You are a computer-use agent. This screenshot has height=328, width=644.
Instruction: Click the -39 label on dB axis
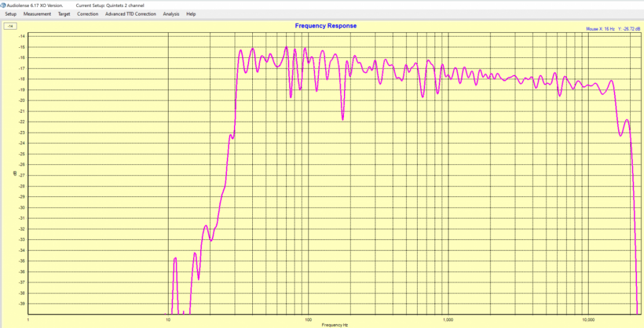click(22, 303)
